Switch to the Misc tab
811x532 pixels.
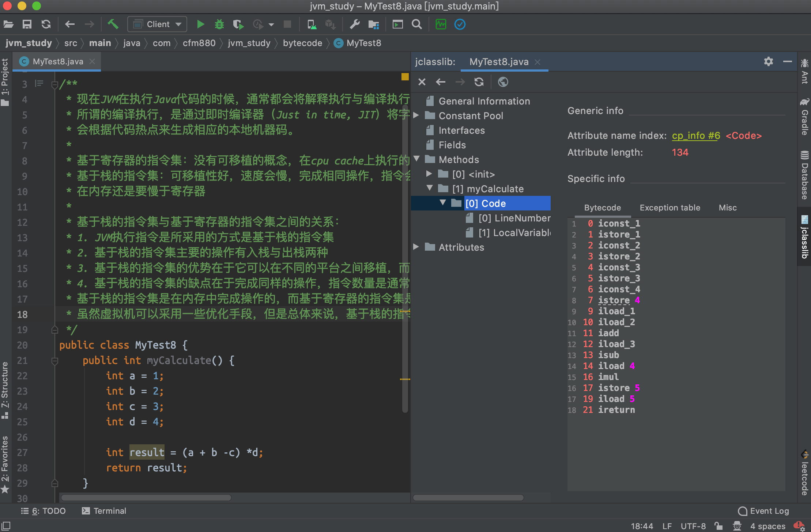(x=727, y=208)
